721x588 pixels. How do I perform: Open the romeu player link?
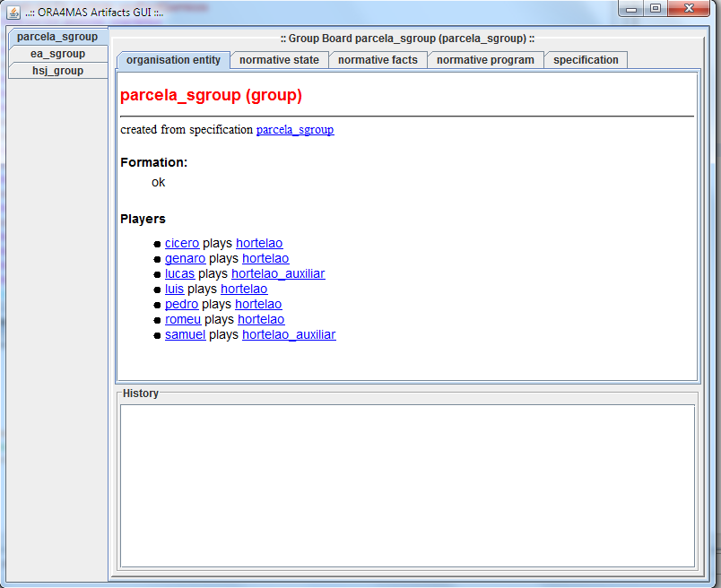[x=183, y=319]
